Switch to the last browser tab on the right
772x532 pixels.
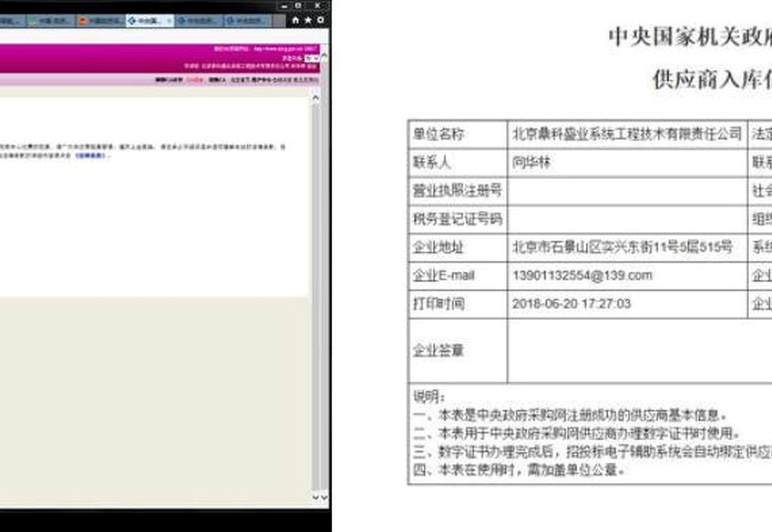pos(248,21)
